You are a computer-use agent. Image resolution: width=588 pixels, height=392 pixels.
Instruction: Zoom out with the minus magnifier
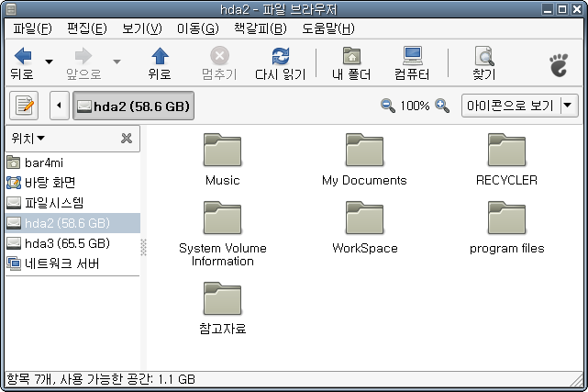tap(388, 106)
